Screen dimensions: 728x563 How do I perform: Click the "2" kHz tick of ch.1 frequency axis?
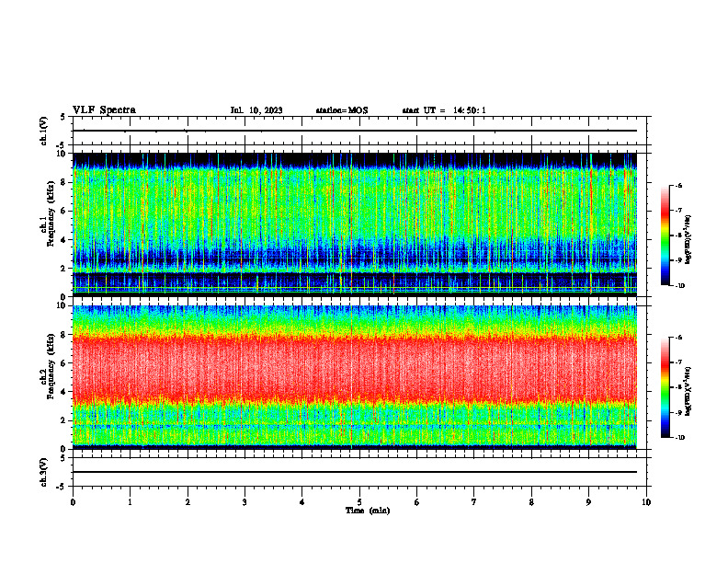click(x=64, y=269)
